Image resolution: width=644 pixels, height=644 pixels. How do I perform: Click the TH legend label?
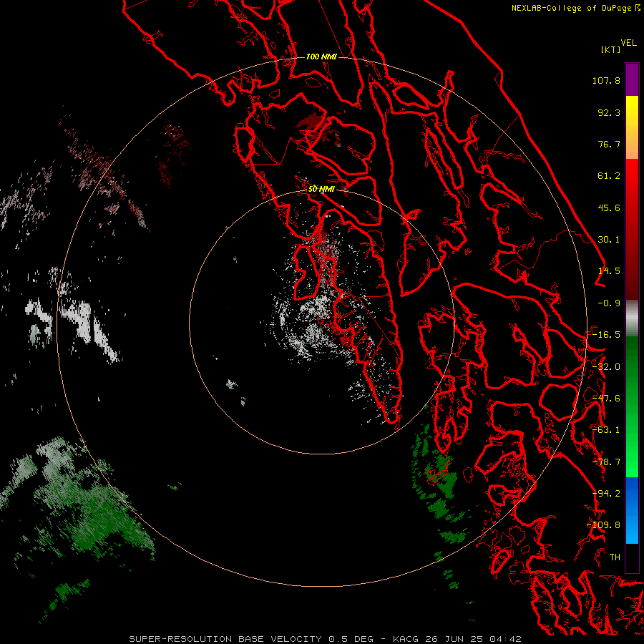[x=615, y=557]
